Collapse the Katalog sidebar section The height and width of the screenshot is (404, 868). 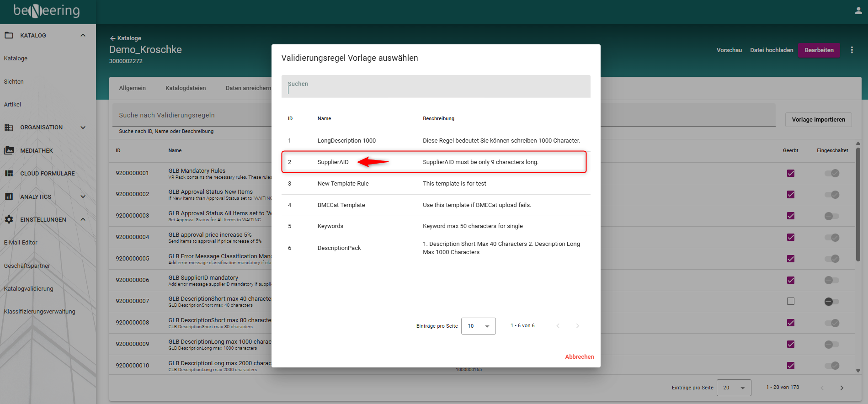[x=83, y=35]
